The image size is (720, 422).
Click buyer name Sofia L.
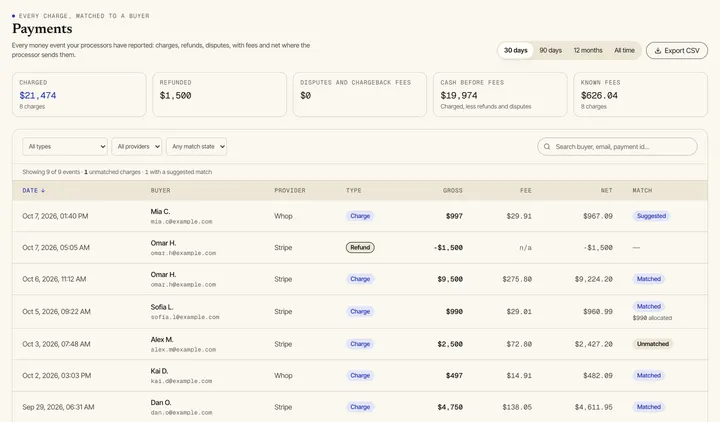coord(162,307)
